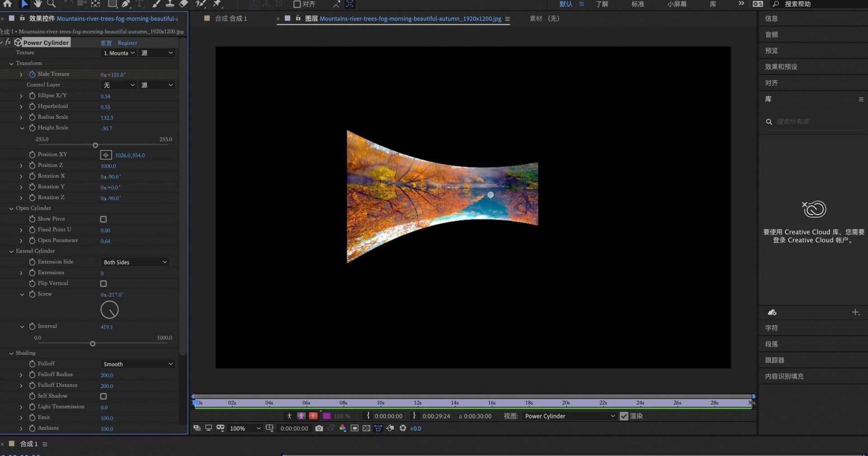Select the Zoom magnifier tool
Screen dimensions: 868x456
[x=52, y=4]
